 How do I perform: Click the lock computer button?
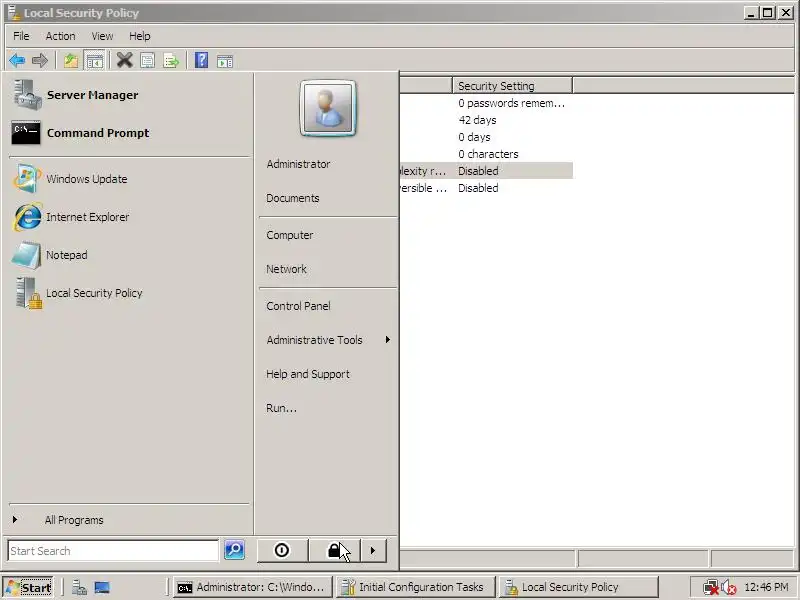334,551
